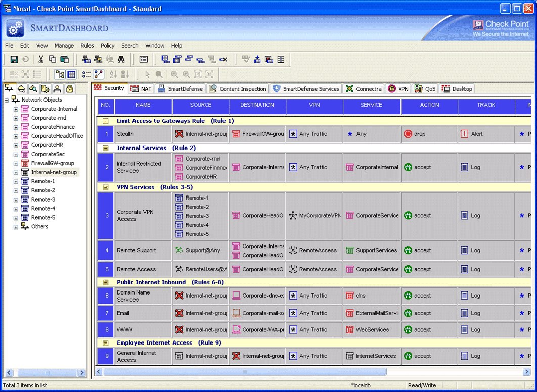Screen dimensions: 537x392
Task: Open the Servers tab icon with gear in objects pane
Action: tap(45, 89)
